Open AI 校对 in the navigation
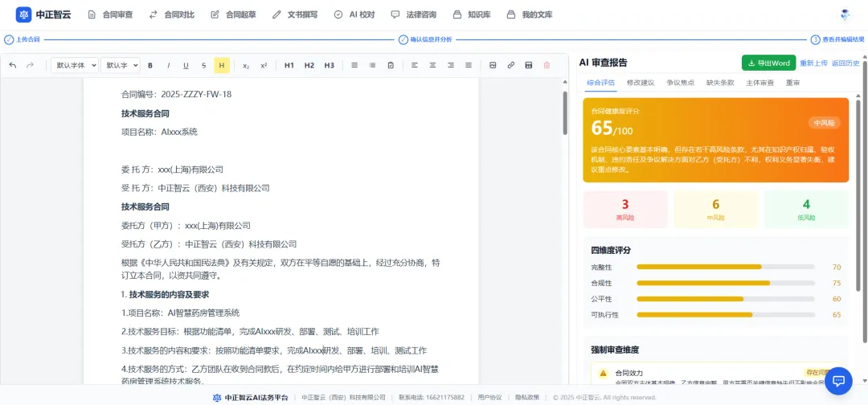The height and width of the screenshot is (405, 868). pyautogui.click(x=355, y=15)
